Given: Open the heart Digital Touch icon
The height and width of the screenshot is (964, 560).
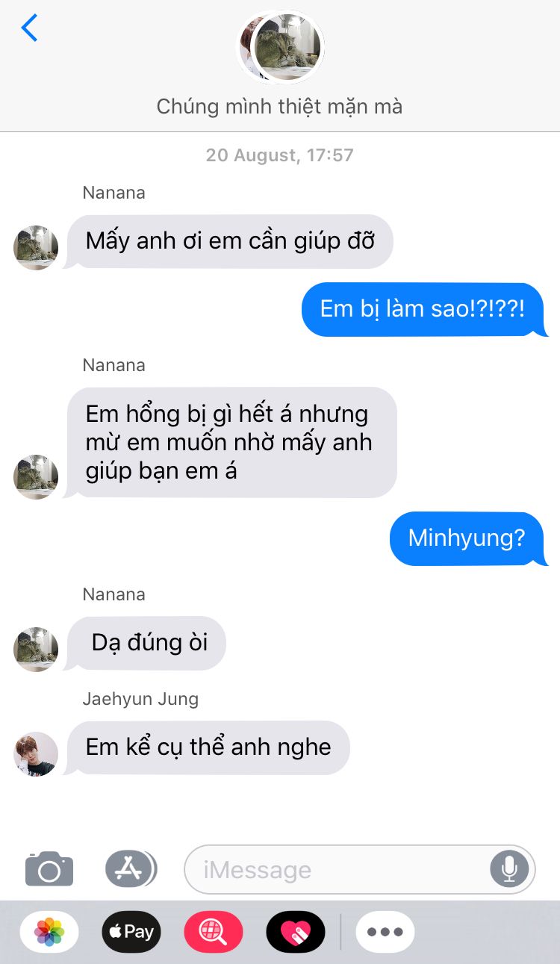Looking at the screenshot, I should pyautogui.click(x=296, y=932).
